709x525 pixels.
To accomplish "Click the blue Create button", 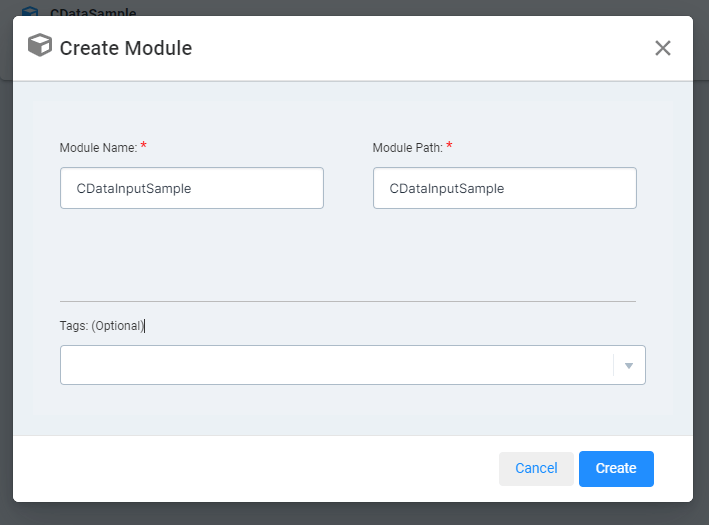I will click(615, 468).
